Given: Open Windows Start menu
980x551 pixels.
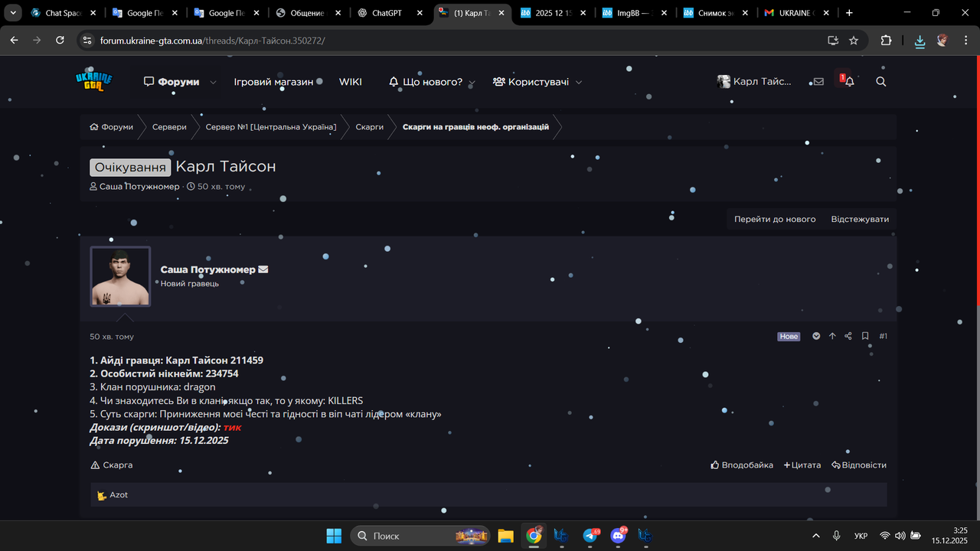Looking at the screenshot, I should click(334, 536).
